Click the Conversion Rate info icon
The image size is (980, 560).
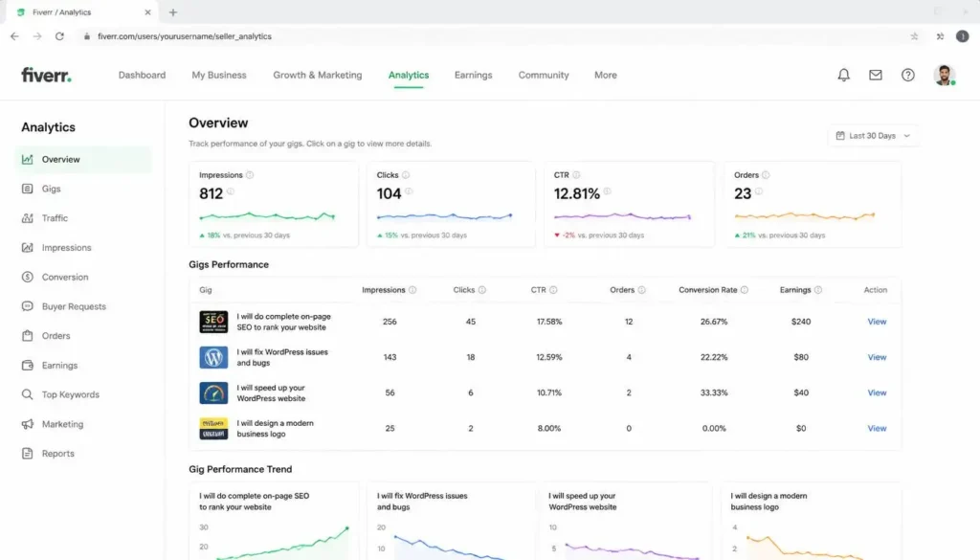tap(744, 290)
